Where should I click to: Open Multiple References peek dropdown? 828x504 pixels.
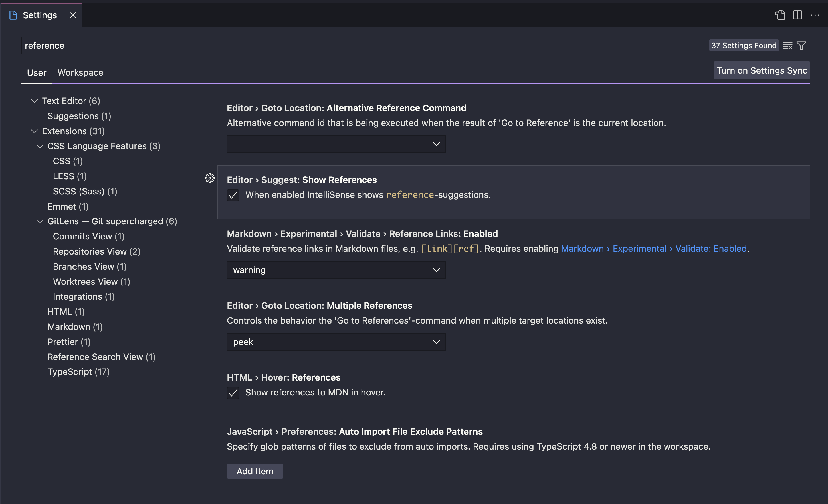[336, 342]
